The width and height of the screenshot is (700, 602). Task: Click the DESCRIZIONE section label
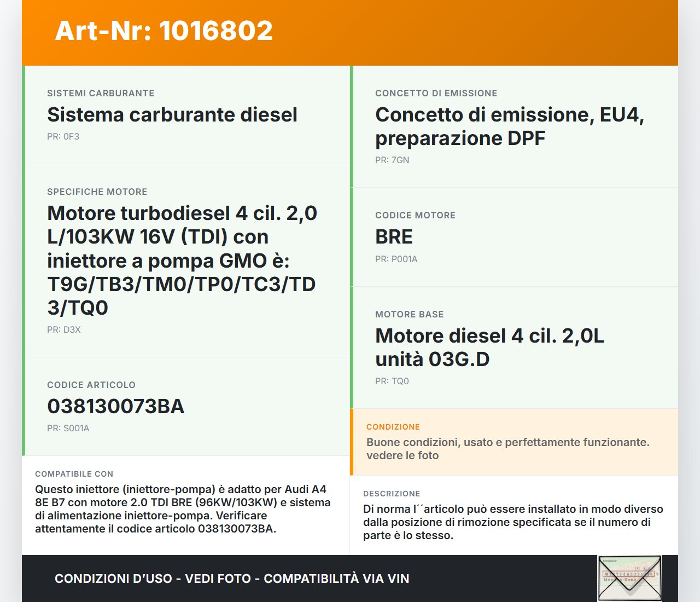point(391,494)
